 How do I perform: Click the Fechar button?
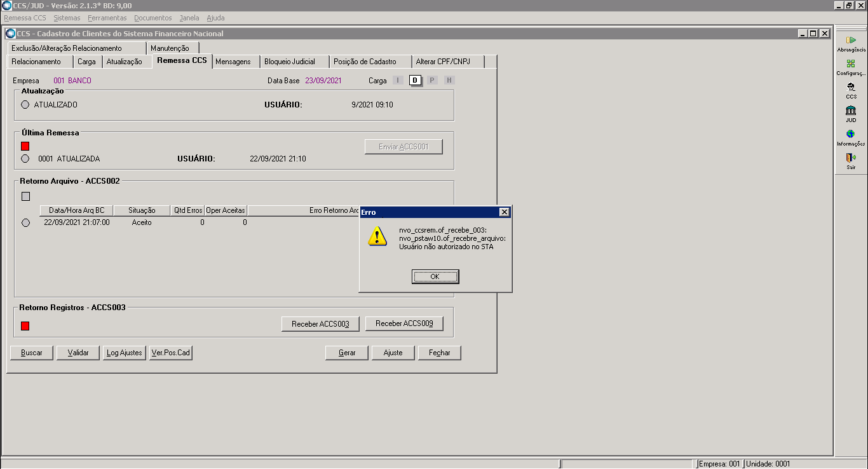[440, 353]
